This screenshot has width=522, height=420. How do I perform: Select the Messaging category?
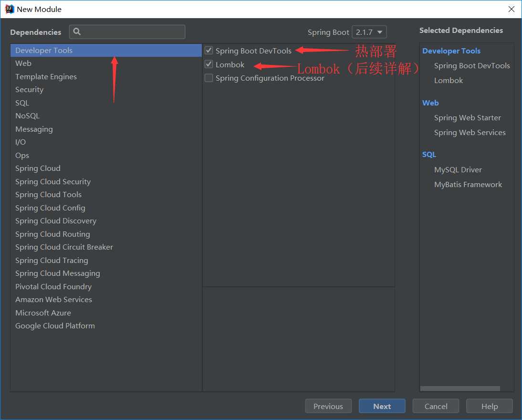point(106,129)
